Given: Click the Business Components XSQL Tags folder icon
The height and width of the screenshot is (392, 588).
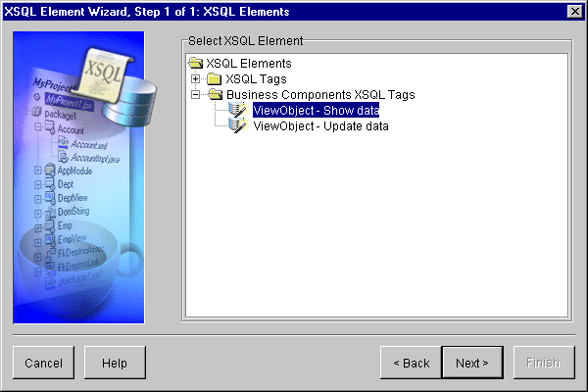Looking at the screenshot, I should [216, 94].
